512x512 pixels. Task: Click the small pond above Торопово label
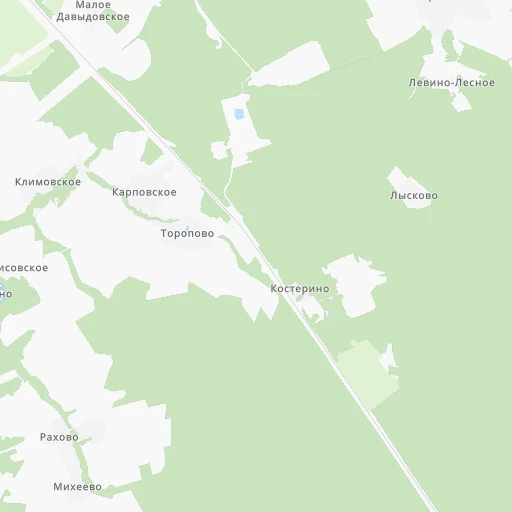(x=187, y=228)
